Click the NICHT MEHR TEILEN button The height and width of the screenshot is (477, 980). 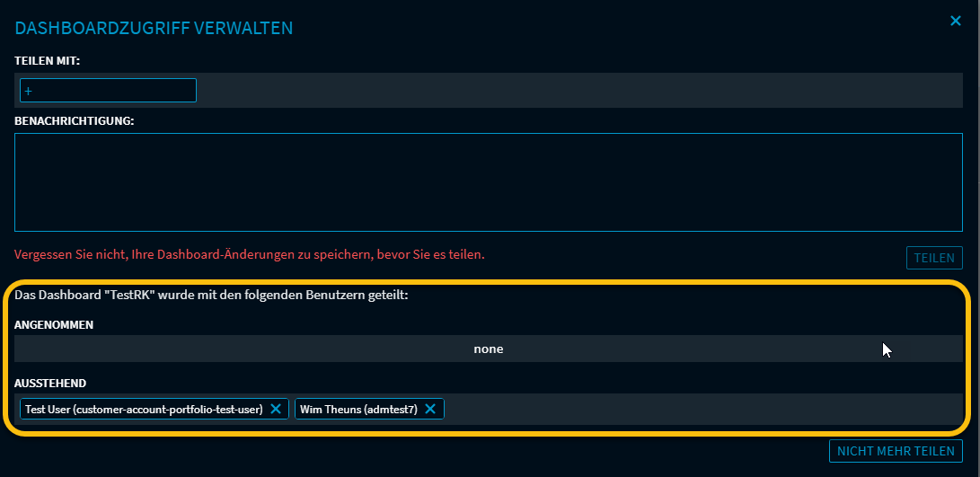(896, 451)
